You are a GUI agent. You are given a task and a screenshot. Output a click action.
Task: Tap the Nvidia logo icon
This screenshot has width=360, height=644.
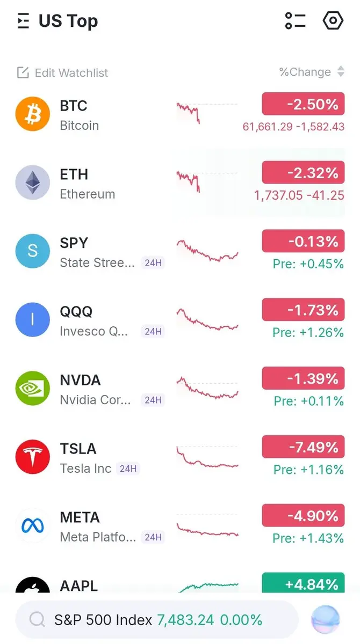point(33,389)
